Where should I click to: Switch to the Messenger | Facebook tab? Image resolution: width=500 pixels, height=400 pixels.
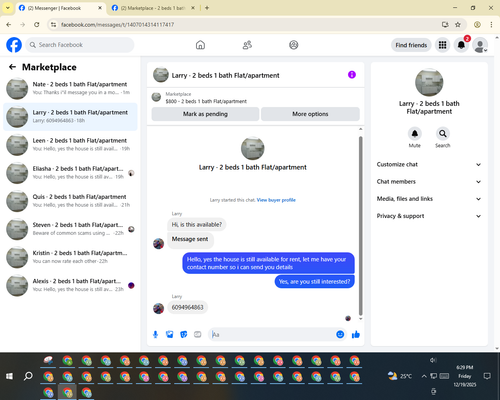tap(60, 8)
